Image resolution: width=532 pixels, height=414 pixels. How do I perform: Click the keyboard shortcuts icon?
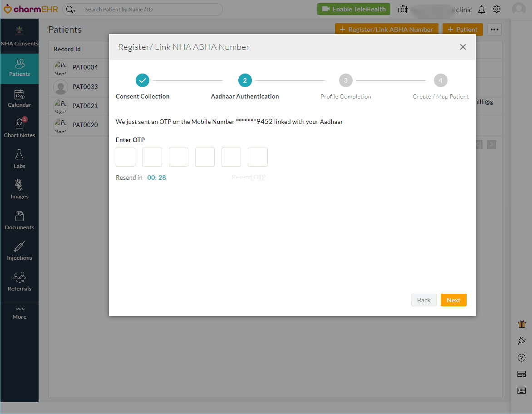[x=521, y=390]
